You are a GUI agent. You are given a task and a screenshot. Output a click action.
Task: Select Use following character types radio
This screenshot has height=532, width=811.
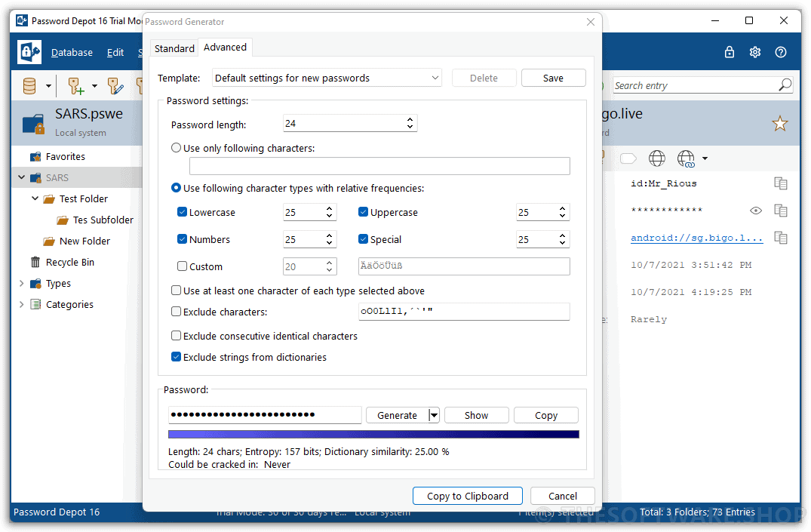click(x=176, y=188)
